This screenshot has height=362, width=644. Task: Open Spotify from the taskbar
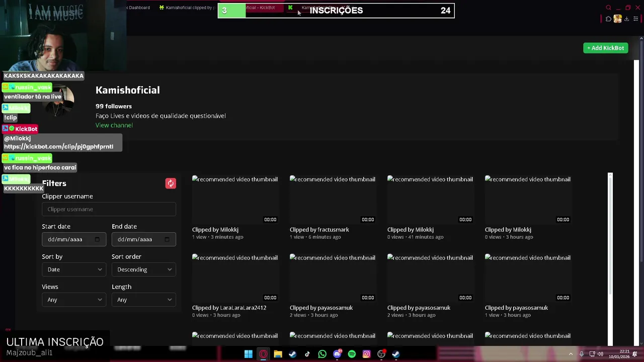pyautogui.click(x=352, y=354)
